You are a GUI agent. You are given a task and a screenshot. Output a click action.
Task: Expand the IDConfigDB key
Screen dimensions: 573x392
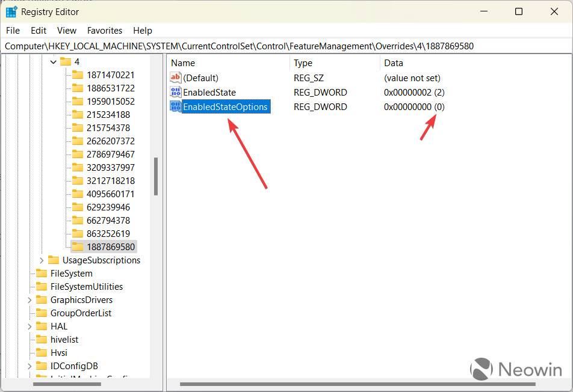tap(29, 366)
